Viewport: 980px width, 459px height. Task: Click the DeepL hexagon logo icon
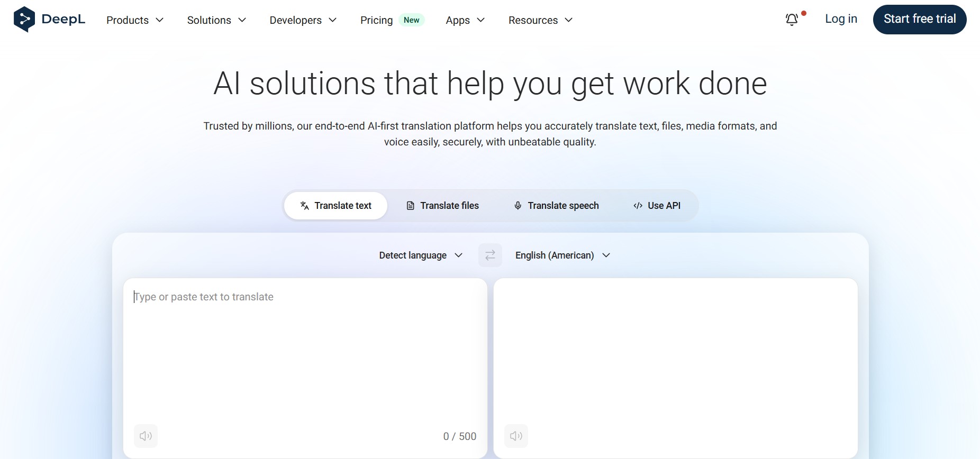click(24, 20)
